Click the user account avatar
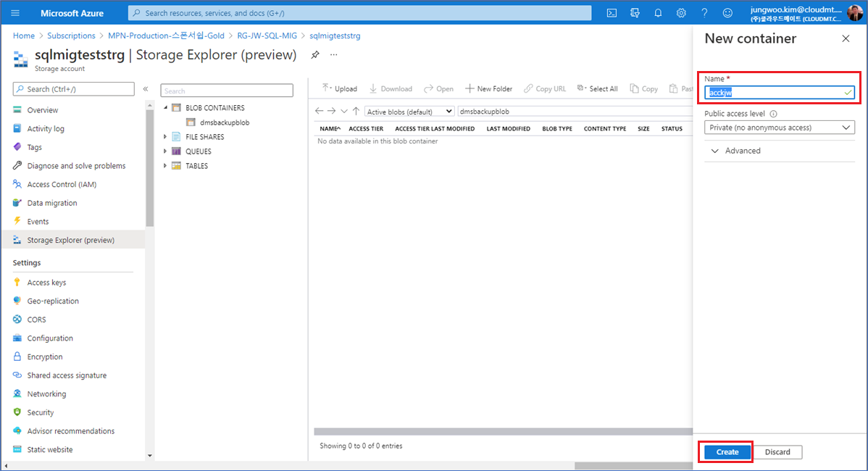868x471 pixels. tap(854, 13)
